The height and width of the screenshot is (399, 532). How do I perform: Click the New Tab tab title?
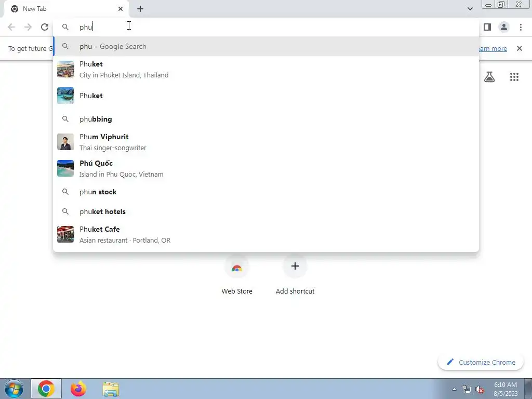tap(34, 9)
